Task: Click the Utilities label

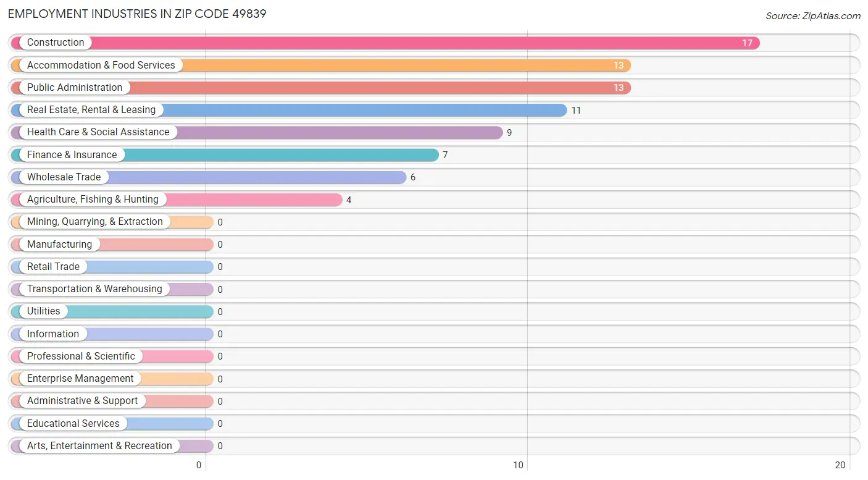Action: 44,311
